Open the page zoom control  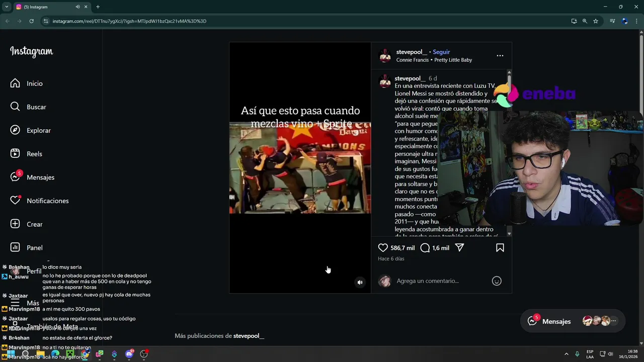coord(585,21)
